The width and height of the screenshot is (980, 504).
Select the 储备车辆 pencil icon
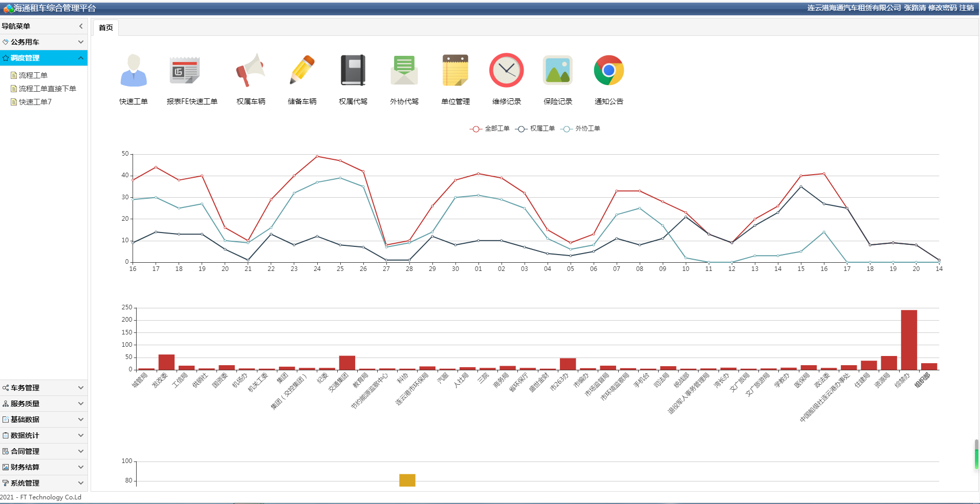pos(302,71)
